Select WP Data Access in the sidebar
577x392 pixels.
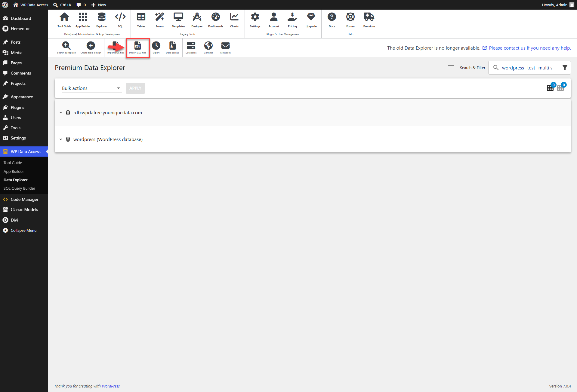[x=24, y=152]
